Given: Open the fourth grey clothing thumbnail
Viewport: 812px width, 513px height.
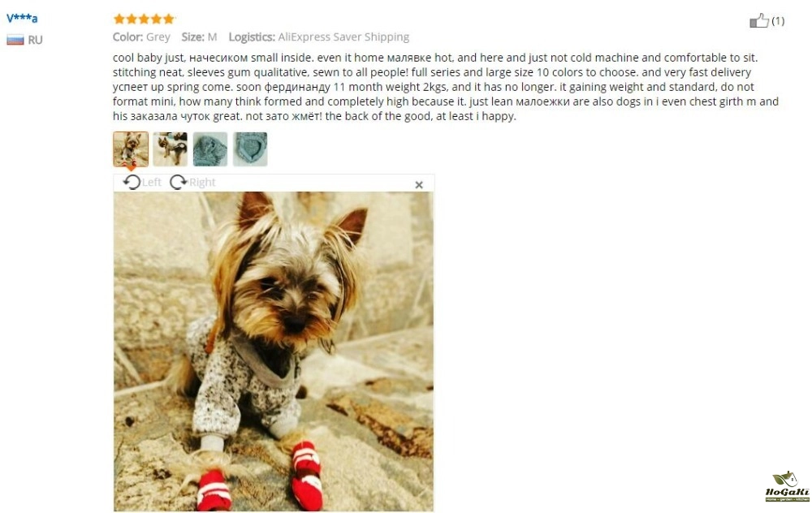Looking at the screenshot, I should [250, 149].
